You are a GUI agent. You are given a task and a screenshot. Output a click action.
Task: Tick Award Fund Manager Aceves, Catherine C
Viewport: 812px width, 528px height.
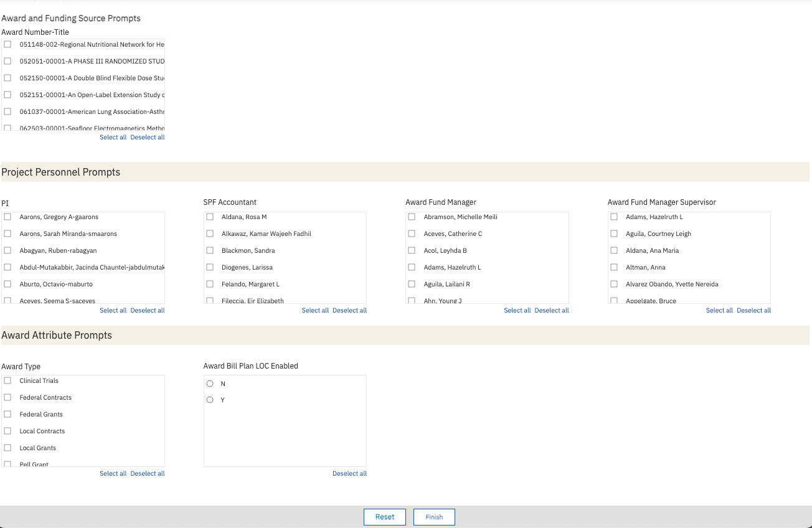click(x=412, y=233)
